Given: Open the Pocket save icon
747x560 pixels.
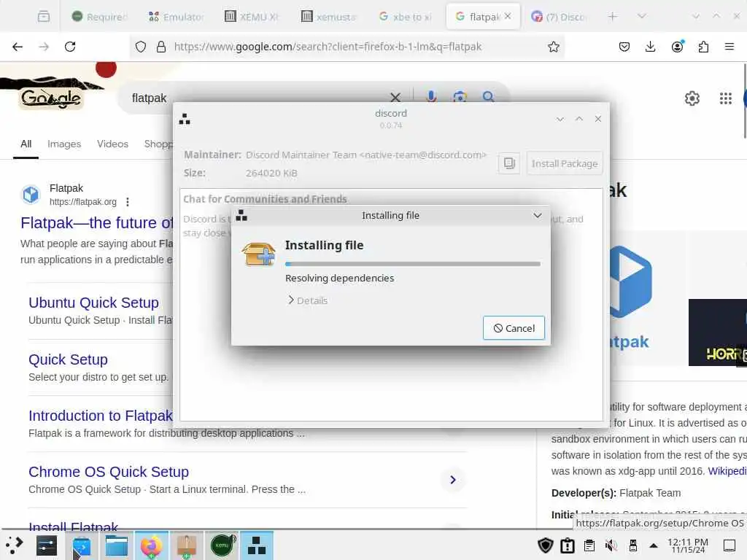Looking at the screenshot, I should tap(624, 47).
